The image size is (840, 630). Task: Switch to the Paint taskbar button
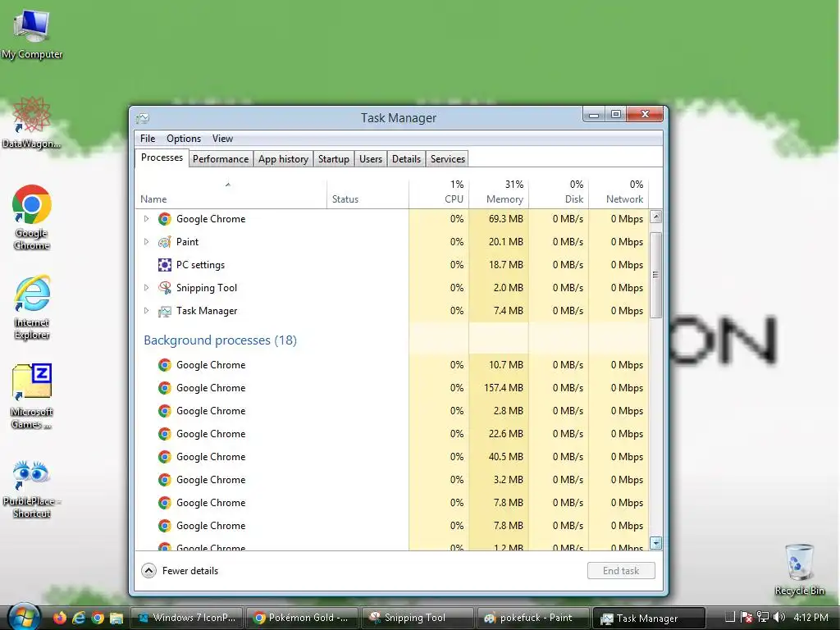[x=533, y=618]
